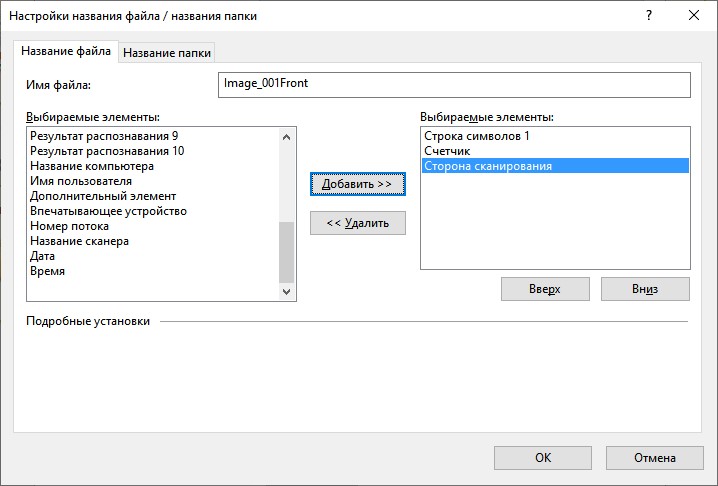Click the << Удалить button
Image resolution: width=718 pixels, height=486 pixels.
(x=358, y=223)
